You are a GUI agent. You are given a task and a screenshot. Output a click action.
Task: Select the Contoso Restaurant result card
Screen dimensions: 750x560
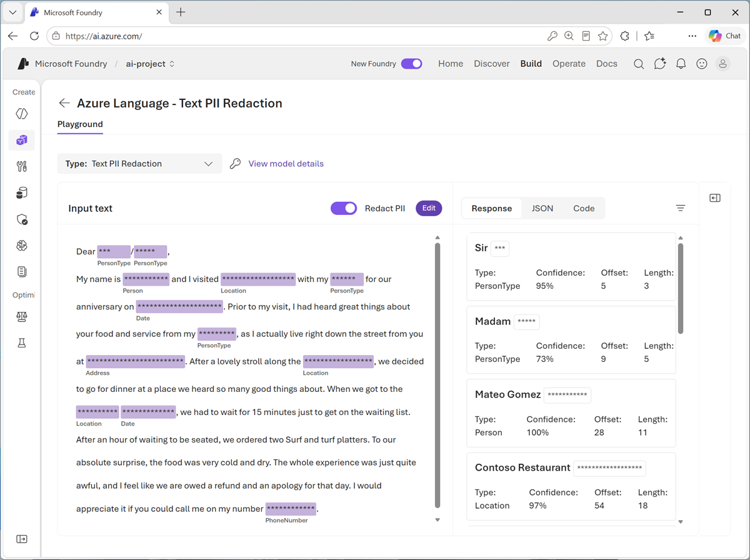(x=571, y=486)
